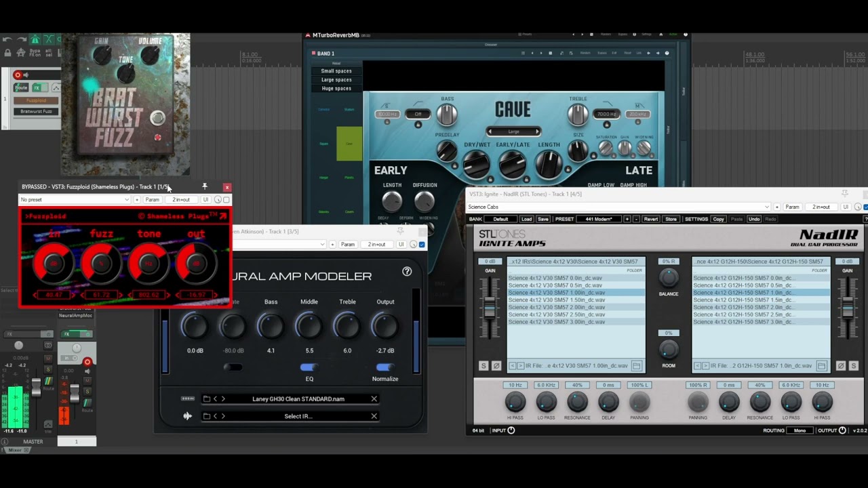Click the Cave DRY/WET knob
Screen dimensions: 868x488
[477, 164]
